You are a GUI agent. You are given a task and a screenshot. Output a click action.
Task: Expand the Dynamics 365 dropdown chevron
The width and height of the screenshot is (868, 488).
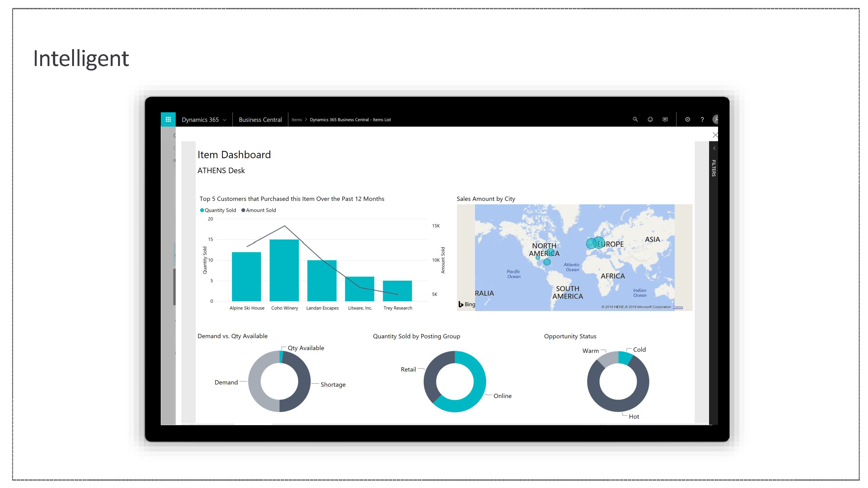click(x=225, y=120)
